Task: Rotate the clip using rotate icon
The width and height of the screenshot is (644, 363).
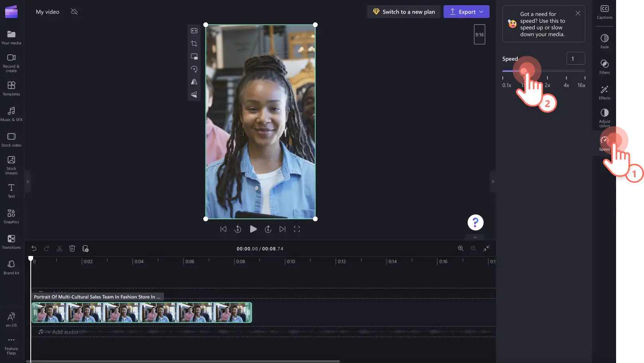Action: tap(194, 69)
